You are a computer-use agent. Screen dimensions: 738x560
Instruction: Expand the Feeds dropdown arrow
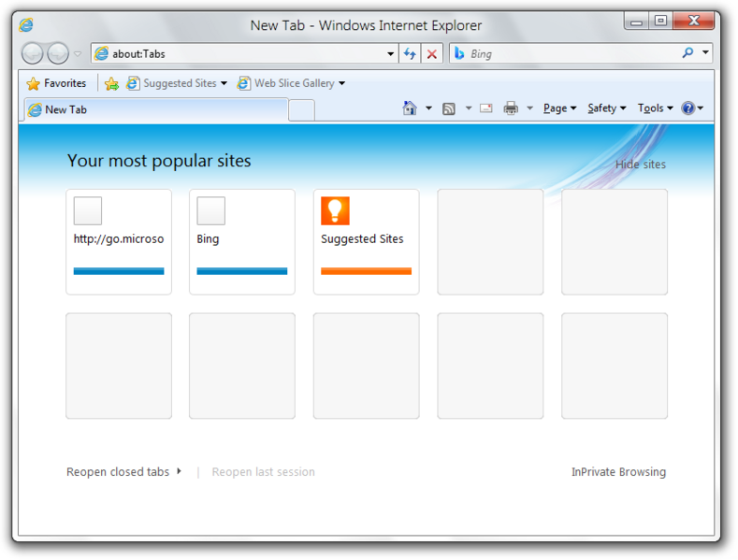pos(469,108)
